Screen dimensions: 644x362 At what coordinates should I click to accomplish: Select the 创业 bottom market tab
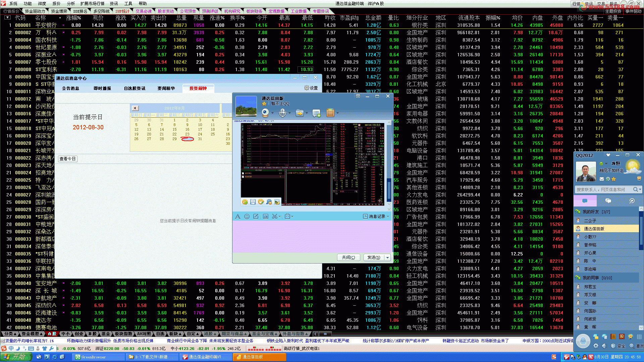[x=79, y=334]
